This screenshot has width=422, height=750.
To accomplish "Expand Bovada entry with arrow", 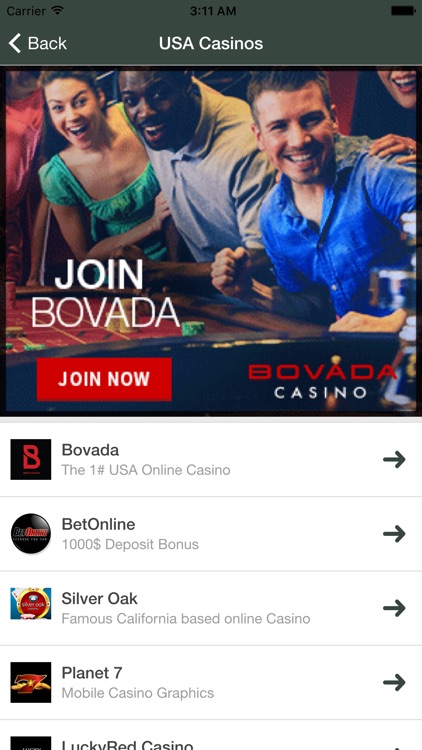I will pyautogui.click(x=394, y=460).
